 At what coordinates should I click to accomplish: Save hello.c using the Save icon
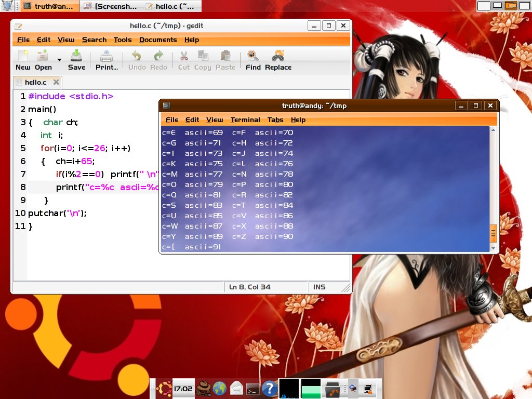pyautogui.click(x=77, y=60)
